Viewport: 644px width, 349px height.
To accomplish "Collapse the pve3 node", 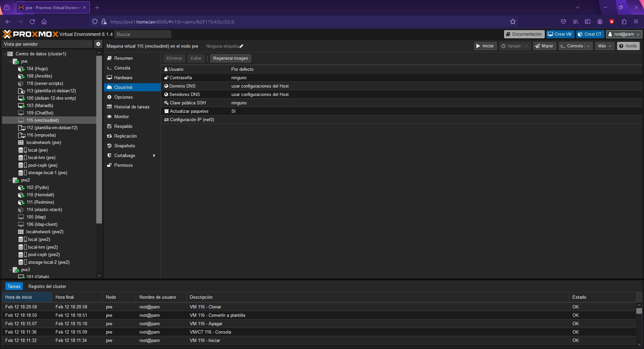I will (x=10, y=270).
